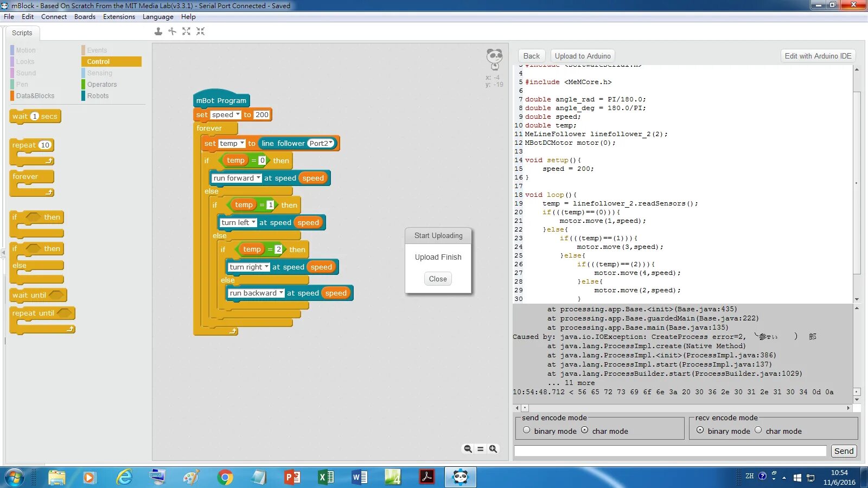Open Adobe Acrobat from taskbar

pos(427,478)
